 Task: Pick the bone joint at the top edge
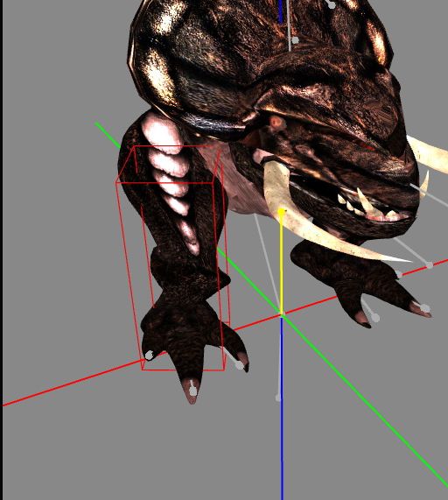point(332,4)
